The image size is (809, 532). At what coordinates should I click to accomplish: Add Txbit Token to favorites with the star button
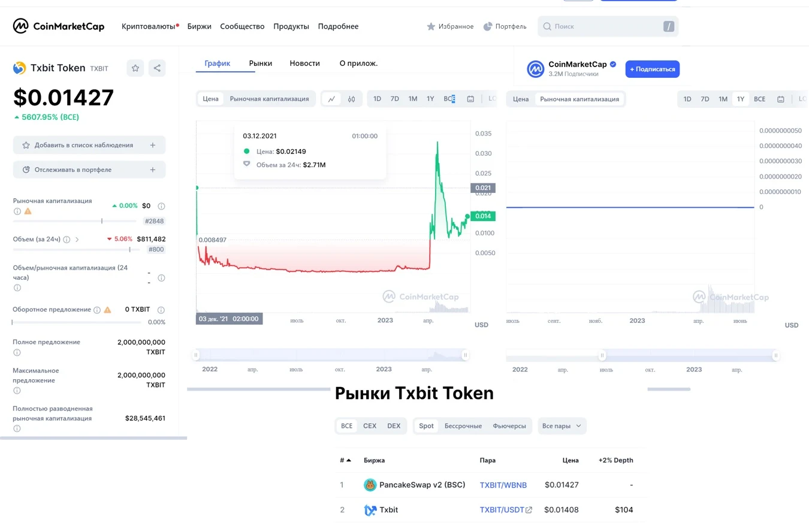(x=135, y=68)
